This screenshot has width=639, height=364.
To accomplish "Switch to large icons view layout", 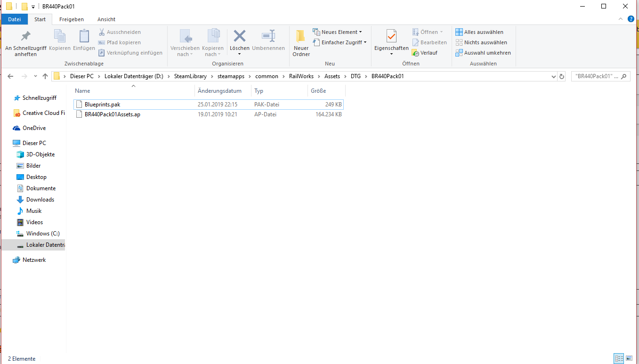I will [630, 358].
